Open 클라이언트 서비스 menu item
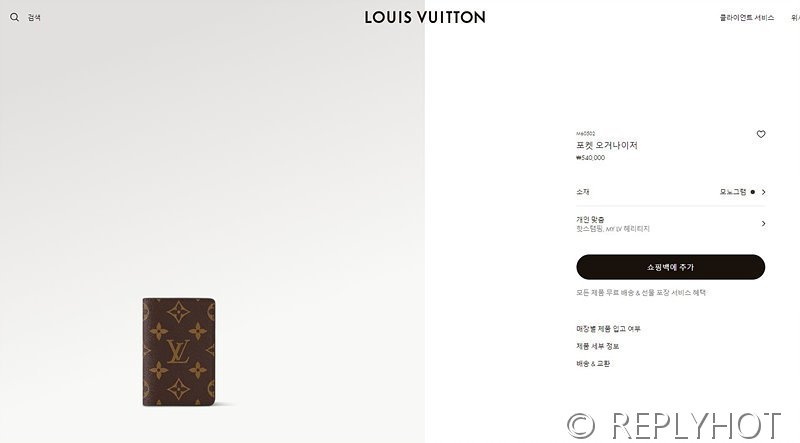 [746, 17]
